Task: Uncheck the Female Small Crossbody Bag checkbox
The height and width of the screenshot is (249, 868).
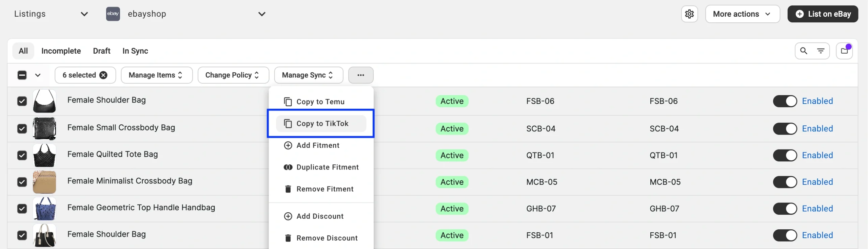Action: 22,129
